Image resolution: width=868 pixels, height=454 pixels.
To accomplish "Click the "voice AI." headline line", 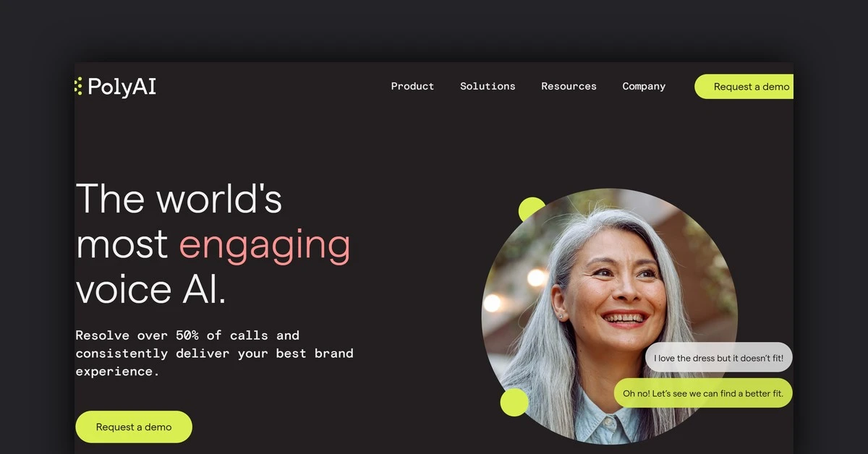I will click(150, 288).
